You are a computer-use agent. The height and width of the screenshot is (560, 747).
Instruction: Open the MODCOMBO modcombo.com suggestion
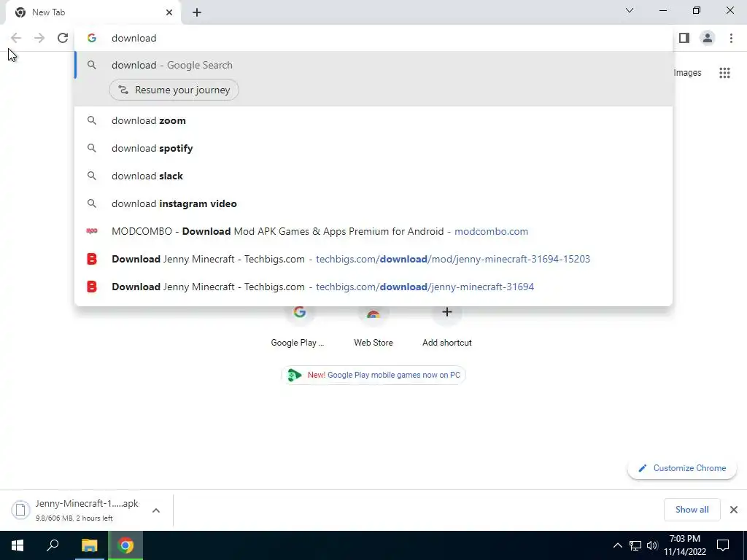pyautogui.click(x=373, y=231)
